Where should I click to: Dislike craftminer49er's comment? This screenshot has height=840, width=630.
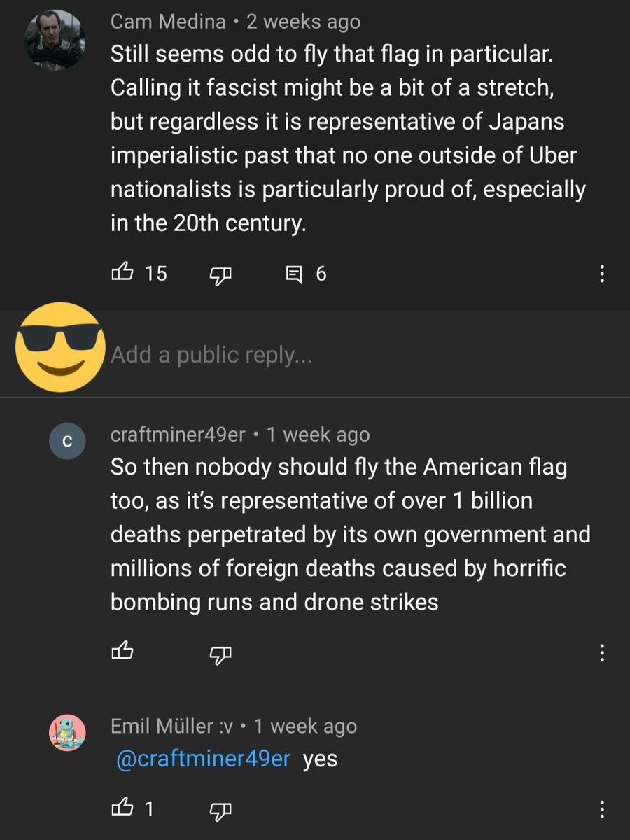click(x=220, y=654)
